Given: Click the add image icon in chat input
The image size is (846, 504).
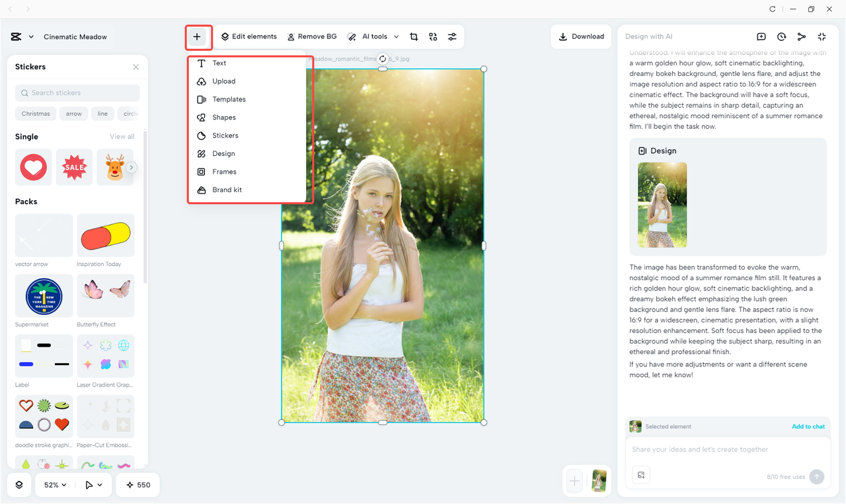Looking at the screenshot, I should coord(640,474).
